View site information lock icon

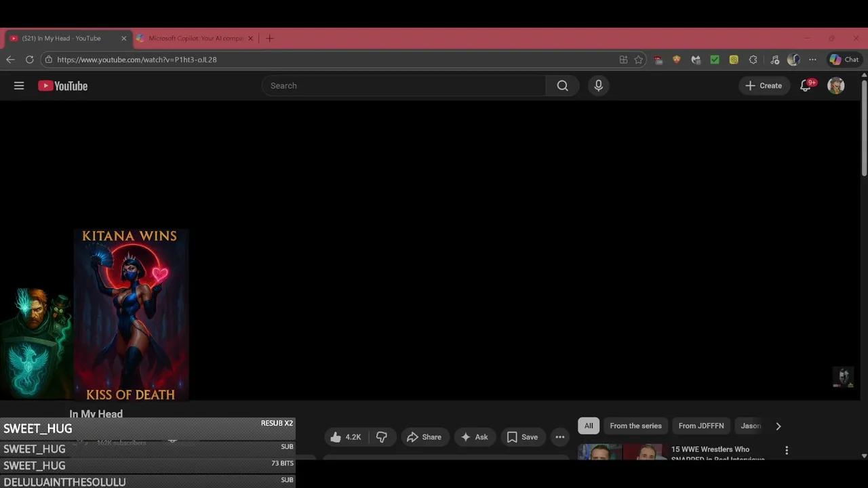coord(48,60)
